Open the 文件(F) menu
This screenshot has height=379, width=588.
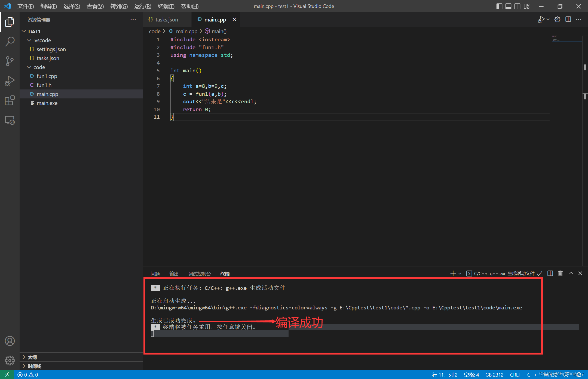tap(26, 6)
